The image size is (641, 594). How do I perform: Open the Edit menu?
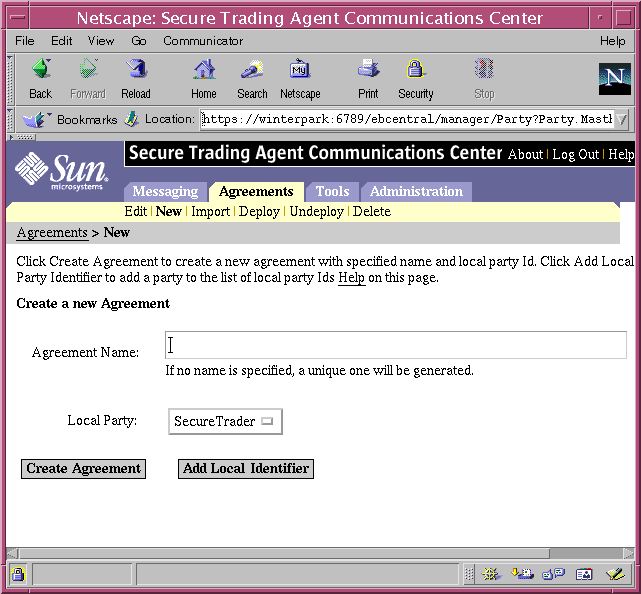pyautogui.click(x=62, y=41)
